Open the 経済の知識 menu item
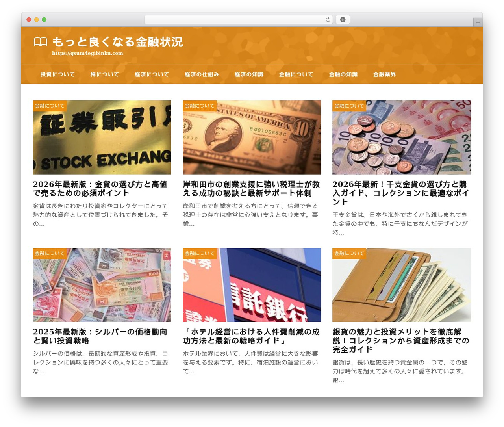Viewport: 504px width, 427px height. coord(249,74)
